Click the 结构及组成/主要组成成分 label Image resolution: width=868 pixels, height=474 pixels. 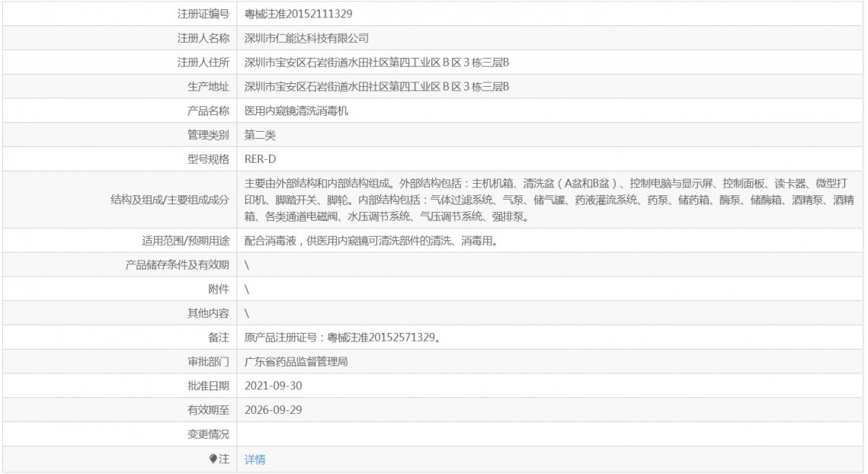[x=169, y=199]
